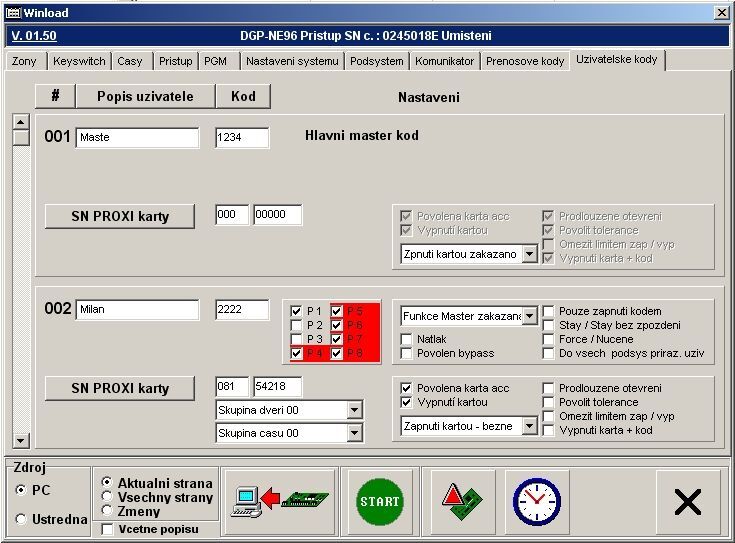Click the Milan user name field

[137, 310]
